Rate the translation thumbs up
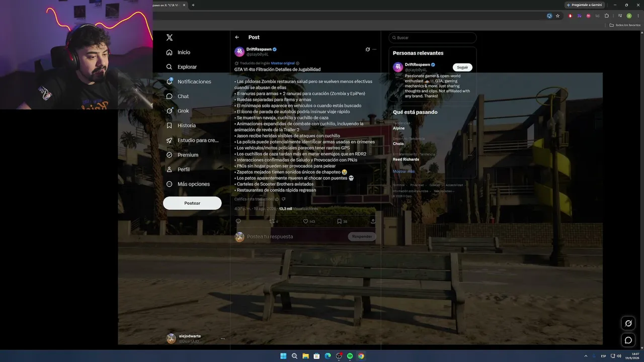Viewport: 644px width, 362px height. pos(277,199)
